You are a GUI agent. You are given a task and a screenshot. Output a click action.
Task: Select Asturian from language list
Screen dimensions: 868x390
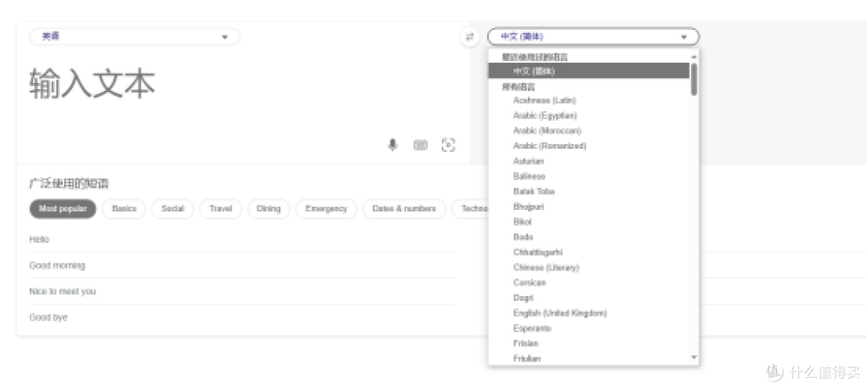(x=528, y=161)
